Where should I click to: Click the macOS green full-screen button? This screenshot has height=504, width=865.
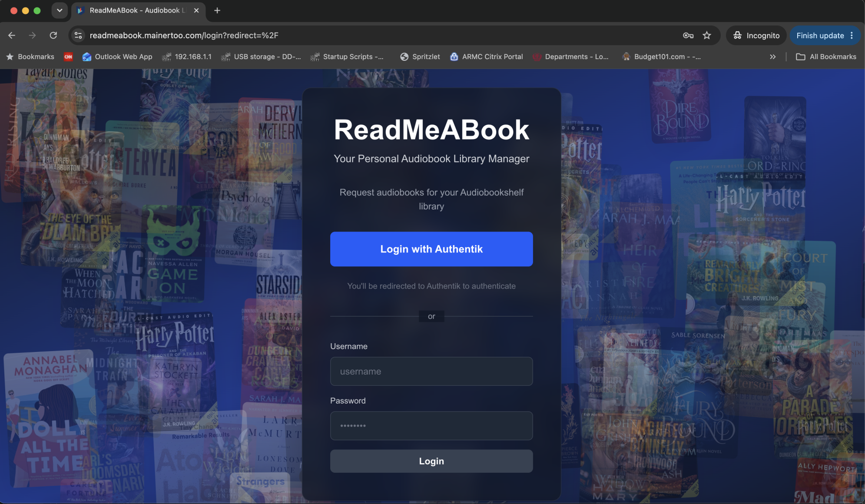[37, 10]
